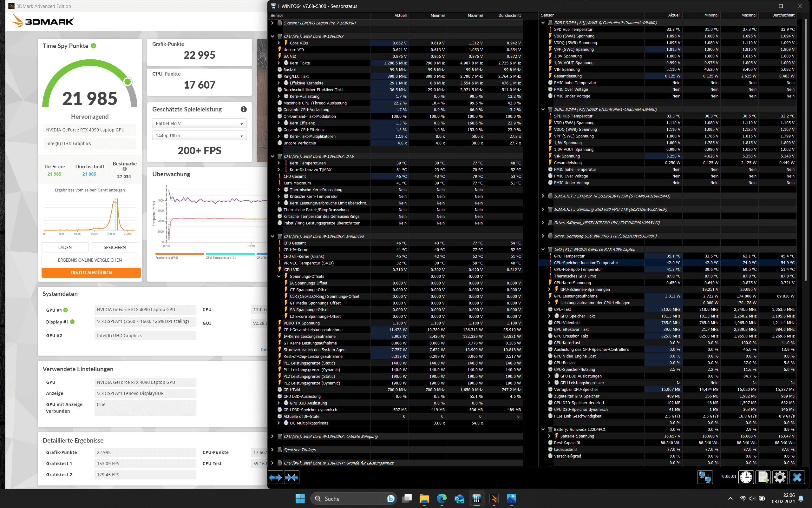The height and width of the screenshot is (508, 812).
Task: Click ERGEBNIS ONLINE VERGLEICHEN button
Action: [x=89, y=260]
